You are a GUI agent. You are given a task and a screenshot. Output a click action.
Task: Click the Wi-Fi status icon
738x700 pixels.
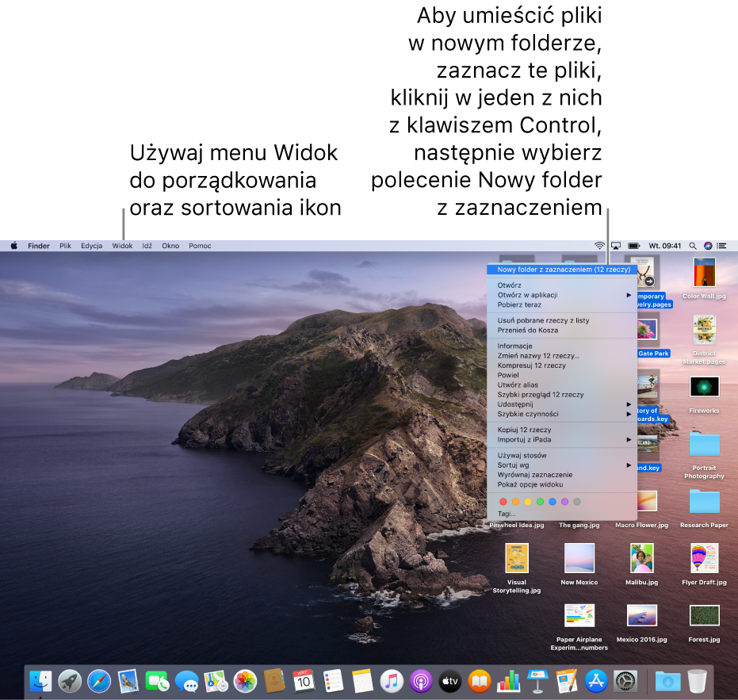point(599,246)
